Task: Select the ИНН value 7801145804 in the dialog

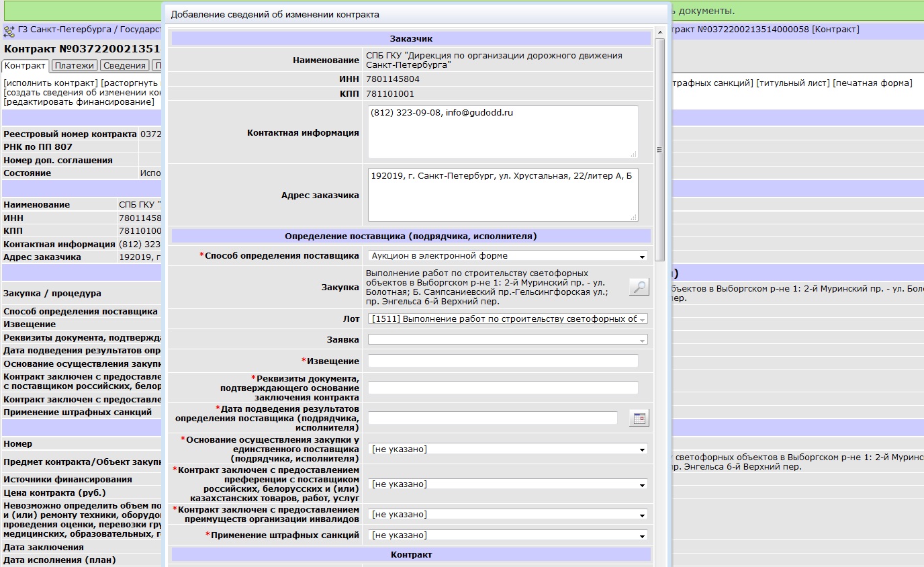Action: pyautogui.click(x=393, y=79)
